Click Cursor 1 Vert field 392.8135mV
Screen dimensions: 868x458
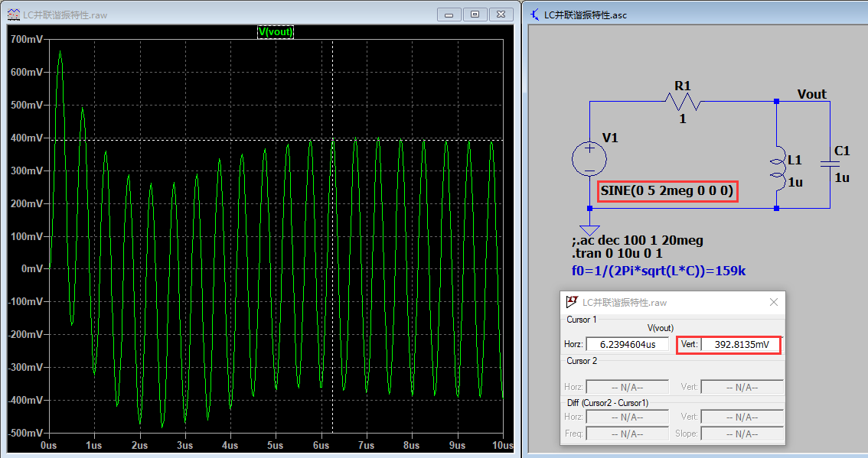point(741,344)
